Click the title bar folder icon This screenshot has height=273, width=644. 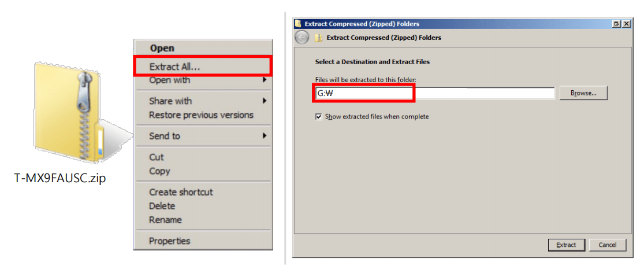coord(298,24)
